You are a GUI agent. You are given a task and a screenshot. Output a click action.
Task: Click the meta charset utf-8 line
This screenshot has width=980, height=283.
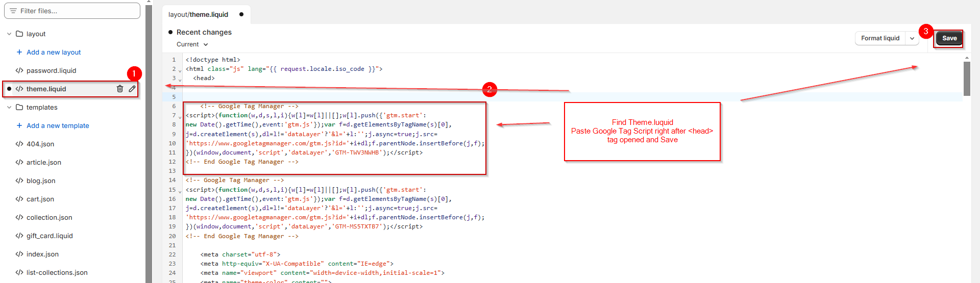[x=240, y=254]
